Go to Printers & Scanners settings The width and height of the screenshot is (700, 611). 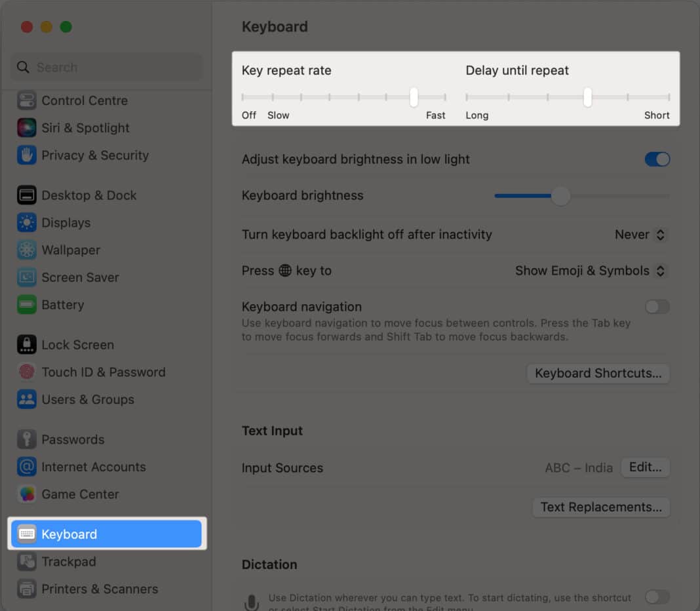click(100, 589)
